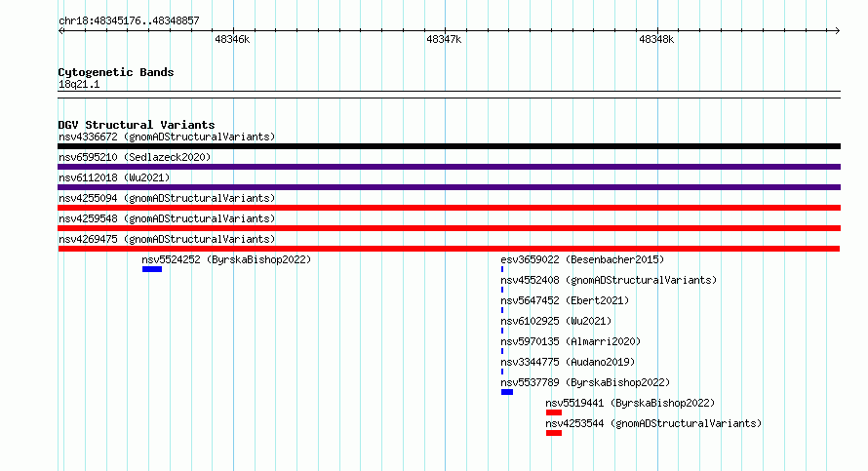
Task: Open esv3659022 (Besenbacher2015) label
Action: 582,259
